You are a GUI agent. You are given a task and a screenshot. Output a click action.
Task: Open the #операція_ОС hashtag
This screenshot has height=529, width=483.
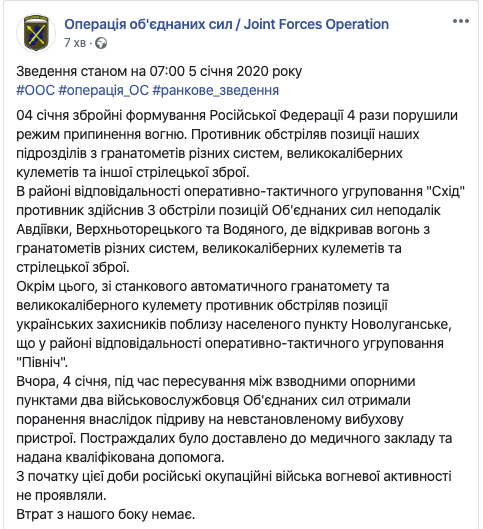click(104, 90)
